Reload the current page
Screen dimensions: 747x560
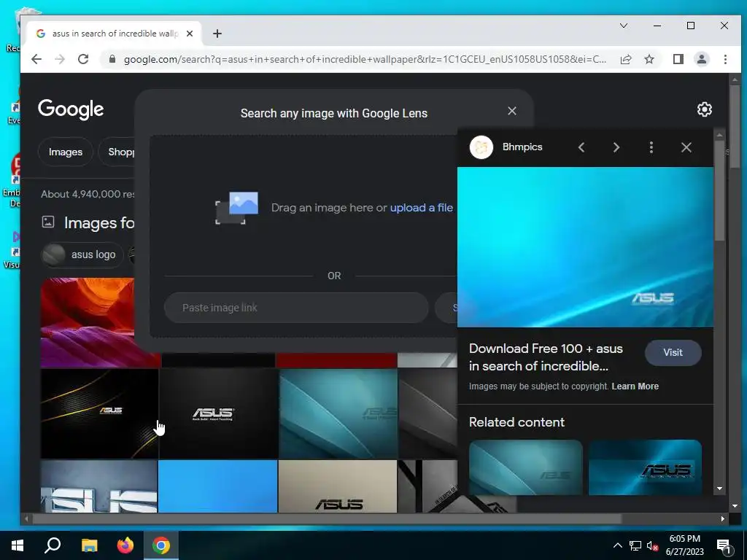[83, 59]
